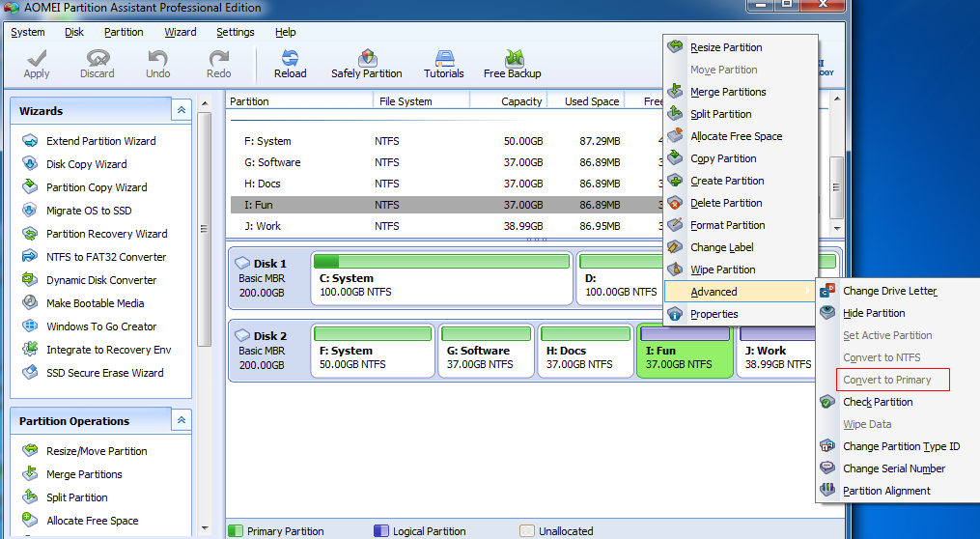Viewport: 980px width, 539px height.
Task: Open the Partition menu
Action: 124,32
